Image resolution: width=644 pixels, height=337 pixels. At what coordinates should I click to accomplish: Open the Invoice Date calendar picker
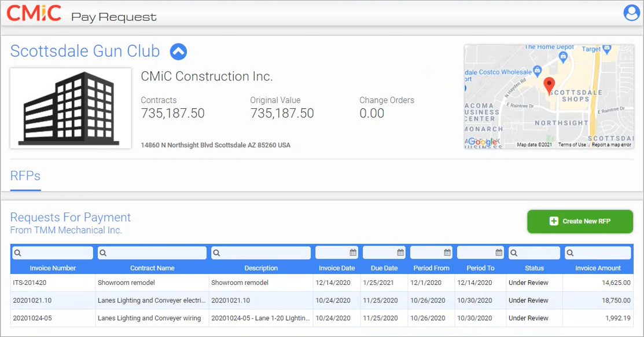pyautogui.click(x=353, y=253)
